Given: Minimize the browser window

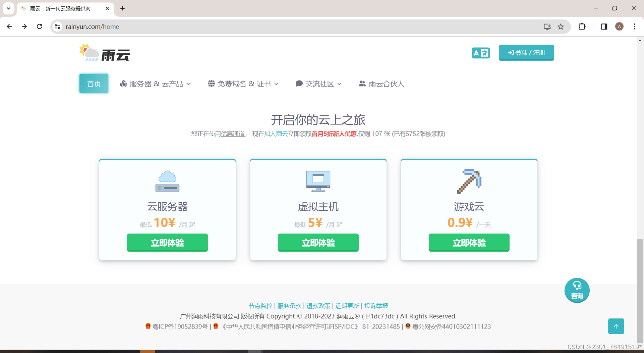Looking at the screenshot, I should (x=596, y=8).
